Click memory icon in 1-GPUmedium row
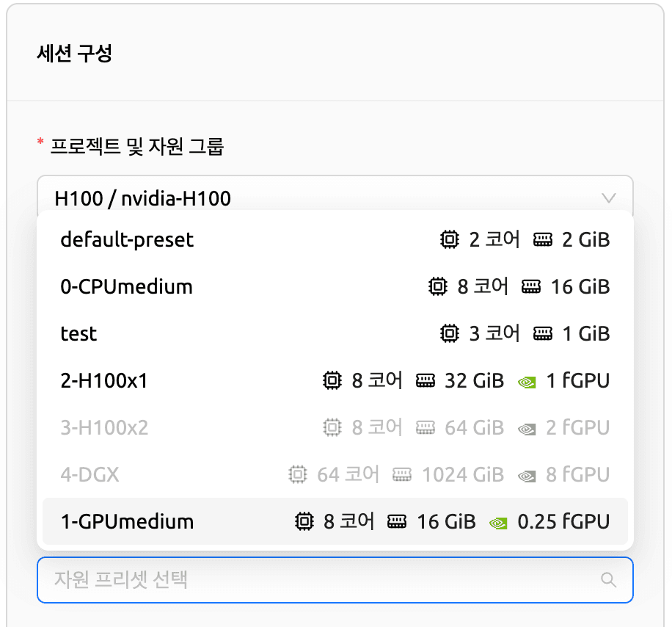 [398, 522]
